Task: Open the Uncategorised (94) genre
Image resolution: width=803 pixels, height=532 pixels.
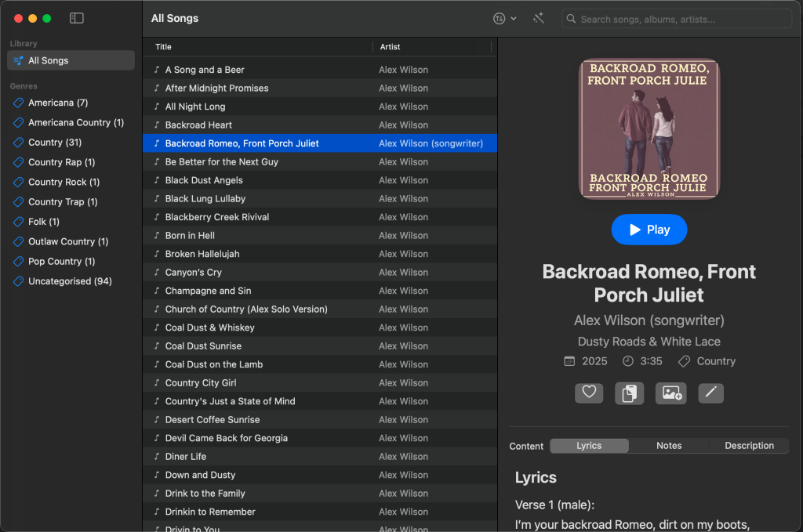Action: tap(70, 281)
